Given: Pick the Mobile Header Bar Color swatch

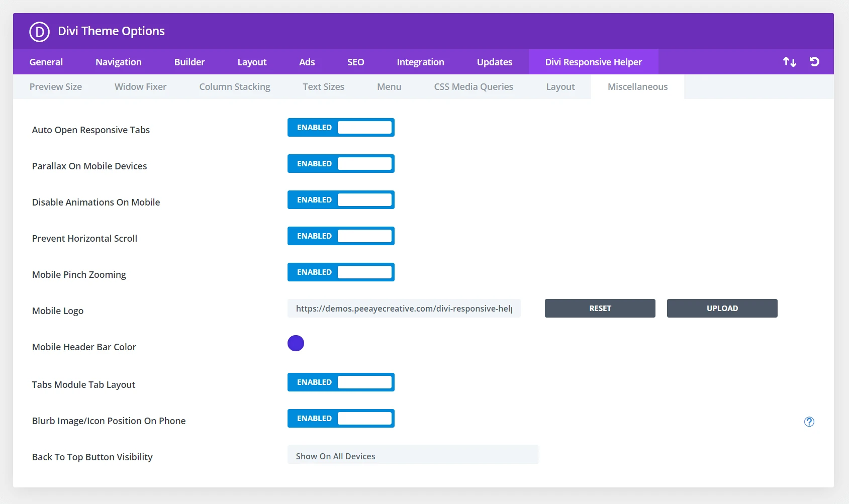Looking at the screenshot, I should (296, 344).
